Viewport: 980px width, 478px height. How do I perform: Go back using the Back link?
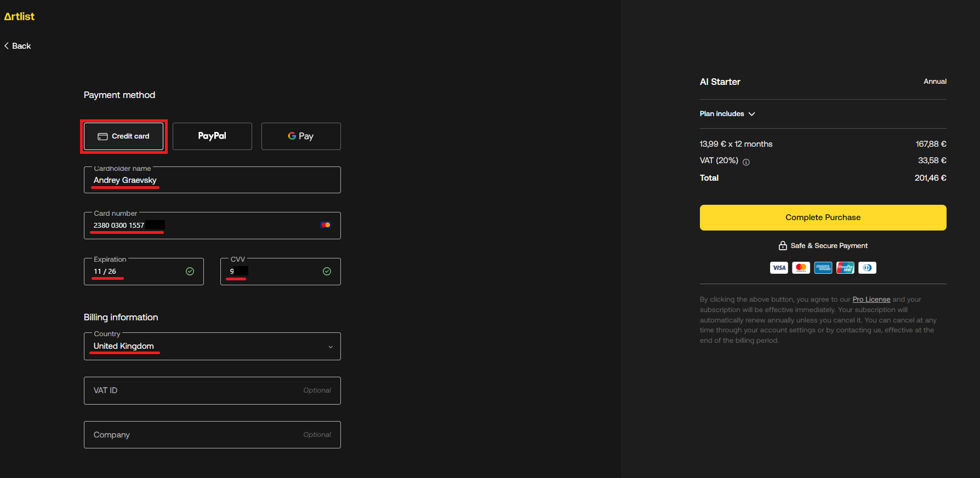(18, 46)
